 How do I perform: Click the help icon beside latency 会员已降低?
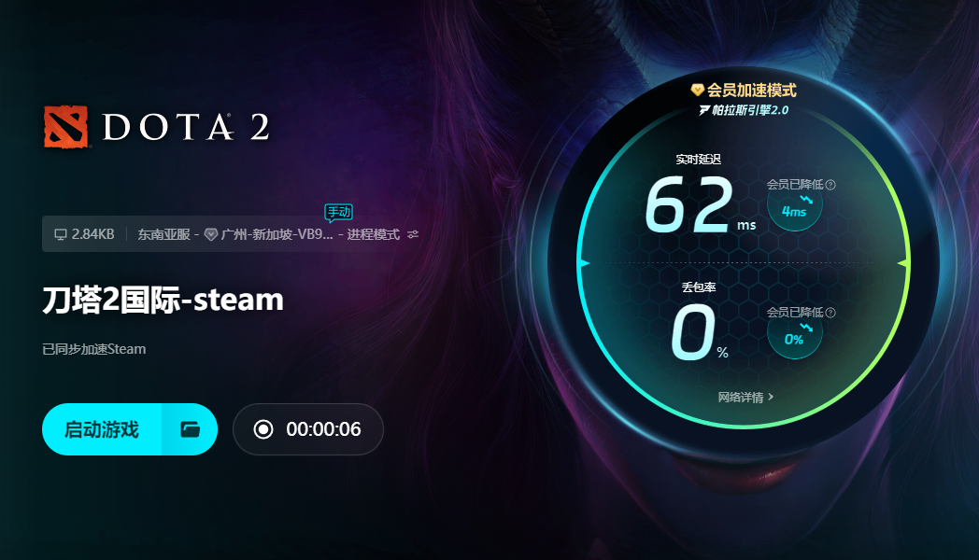[x=830, y=185]
